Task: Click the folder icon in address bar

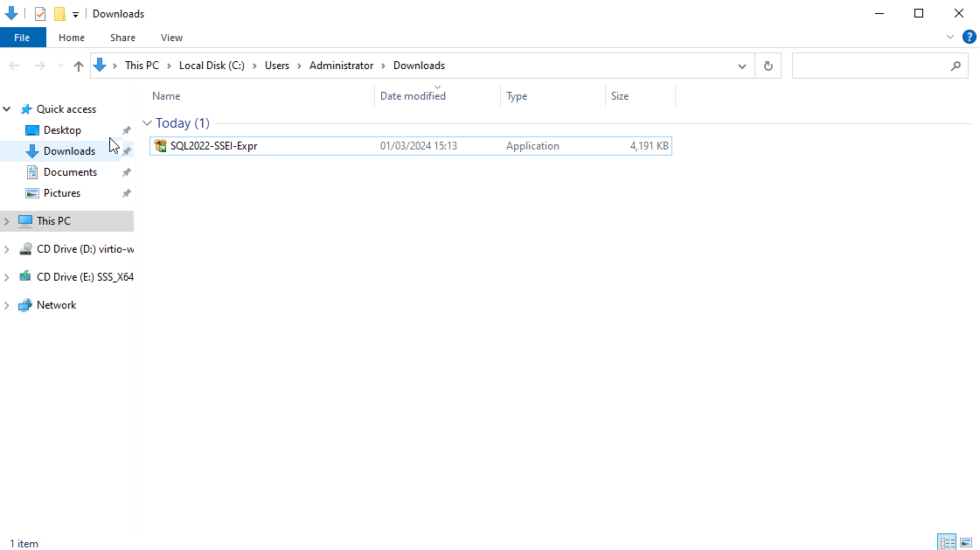Action: point(100,66)
